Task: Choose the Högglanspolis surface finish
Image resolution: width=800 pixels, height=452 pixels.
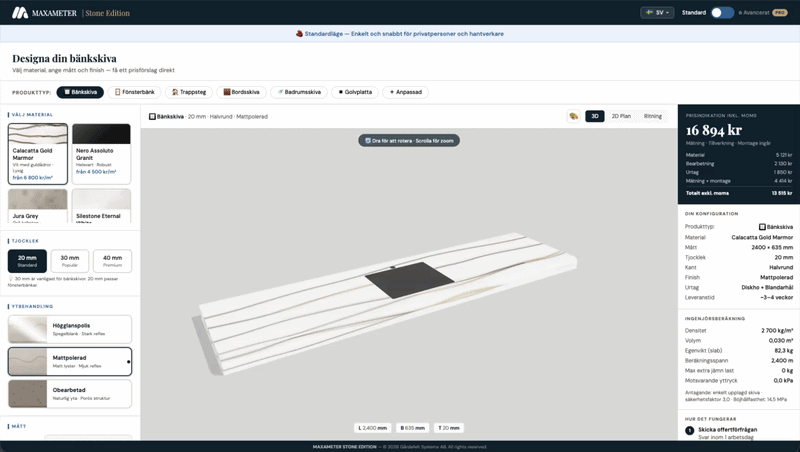Action: click(x=70, y=329)
